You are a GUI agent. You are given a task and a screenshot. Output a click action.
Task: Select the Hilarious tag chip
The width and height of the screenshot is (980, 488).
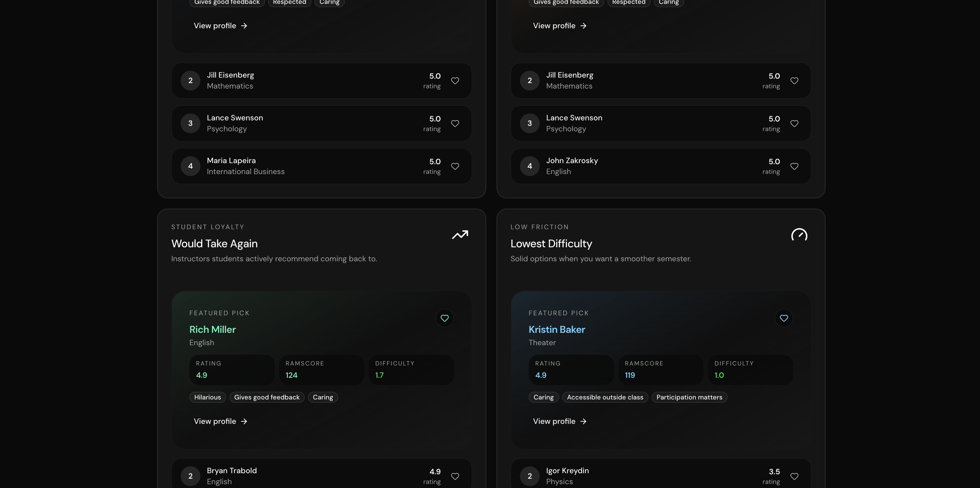click(x=207, y=397)
